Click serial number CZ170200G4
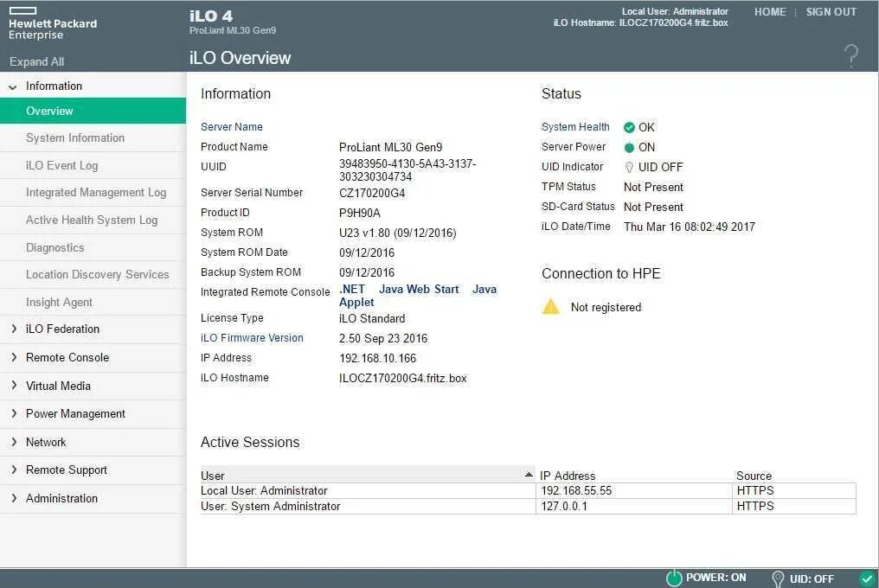The width and height of the screenshot is (879, 588). point(372,194)
